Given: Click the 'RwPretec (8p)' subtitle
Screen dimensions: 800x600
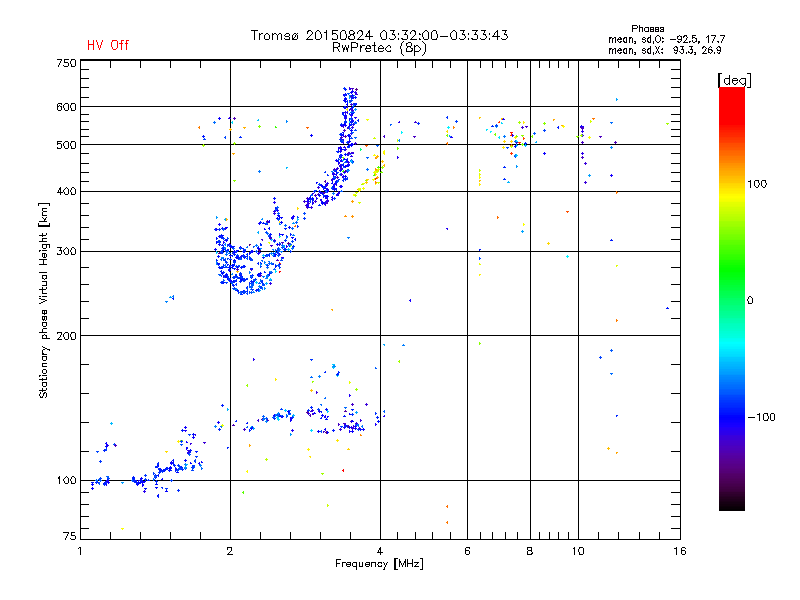Looking at the screenshot, I should [x=379, y=48].
